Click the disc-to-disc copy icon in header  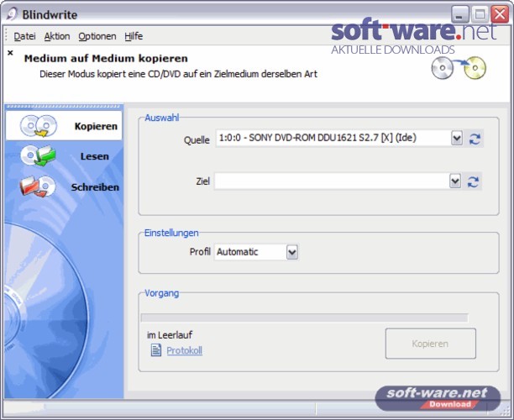(x=459, y=68)
